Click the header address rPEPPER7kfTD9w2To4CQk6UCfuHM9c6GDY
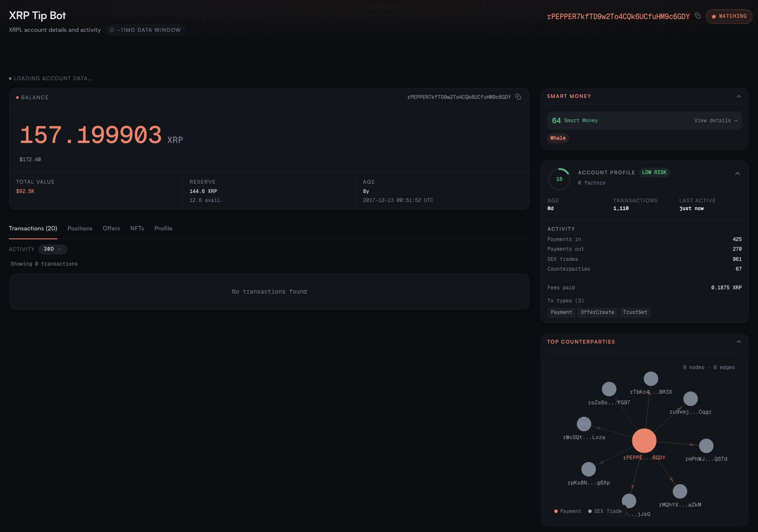 tap(618, 17)
